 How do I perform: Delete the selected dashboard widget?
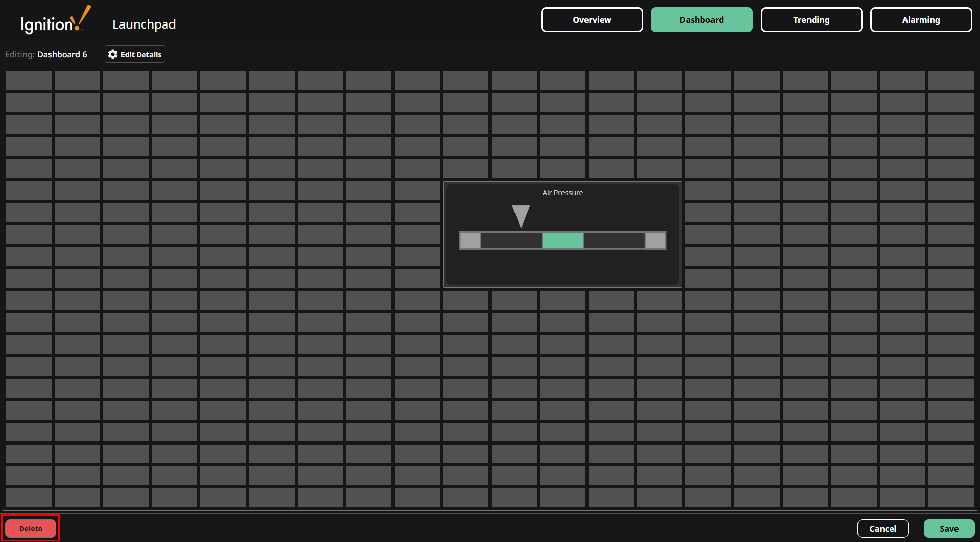[x=30, y=528]
